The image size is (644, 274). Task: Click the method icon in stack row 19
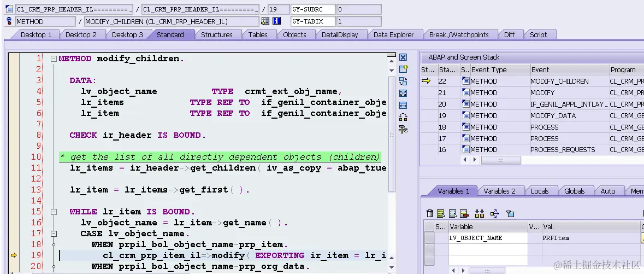coord(466,115)
